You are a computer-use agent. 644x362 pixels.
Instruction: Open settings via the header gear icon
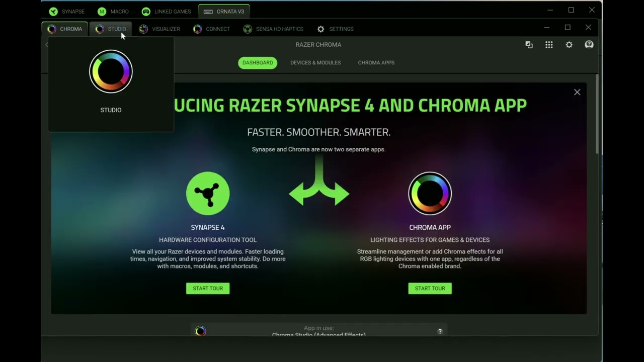point(569,45)
